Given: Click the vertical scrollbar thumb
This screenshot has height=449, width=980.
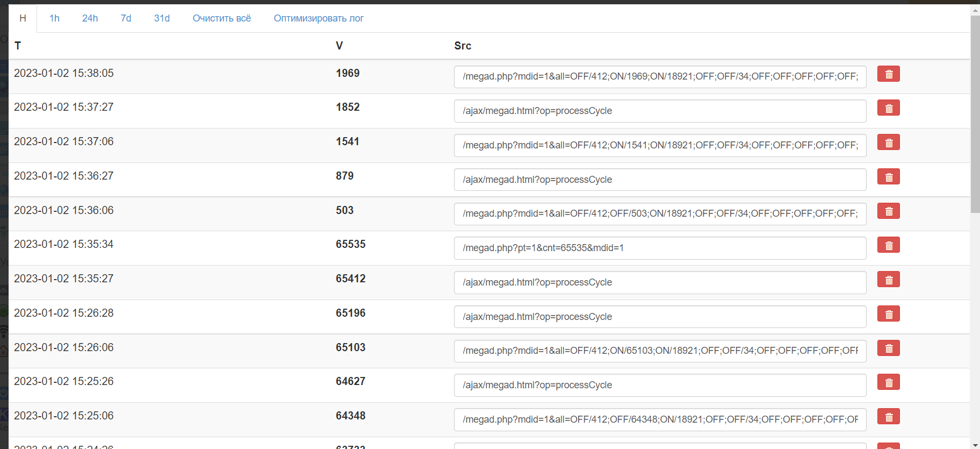Looking at the screenshot, I should [x=975, y=113].
